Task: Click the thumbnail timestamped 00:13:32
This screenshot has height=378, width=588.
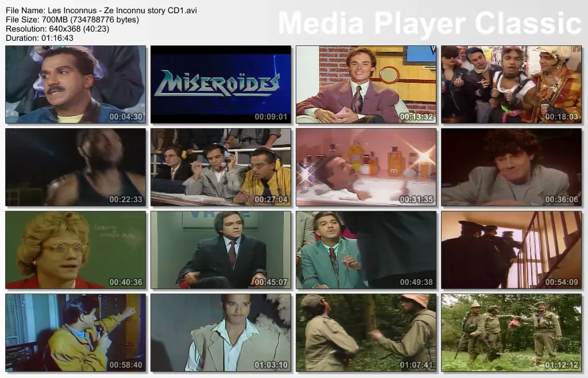Action: coord(366,84)
